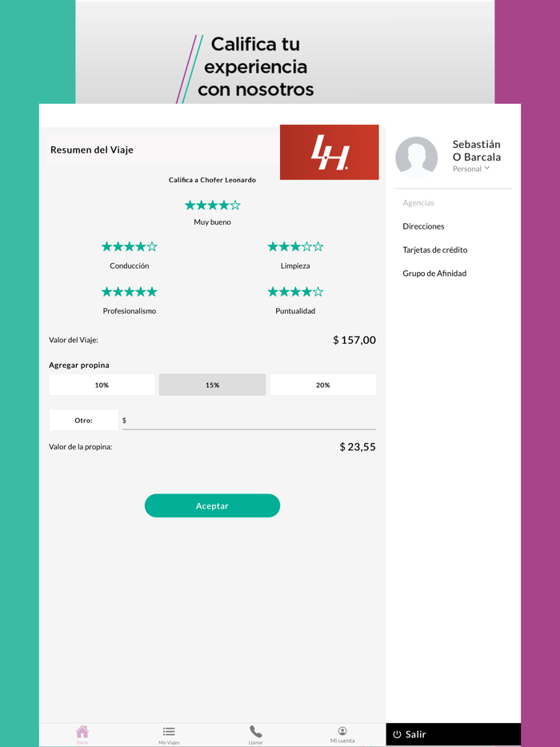Click the Aceptar button
The width and height of the screenshot is (560, 747).
tap(212, 505)
